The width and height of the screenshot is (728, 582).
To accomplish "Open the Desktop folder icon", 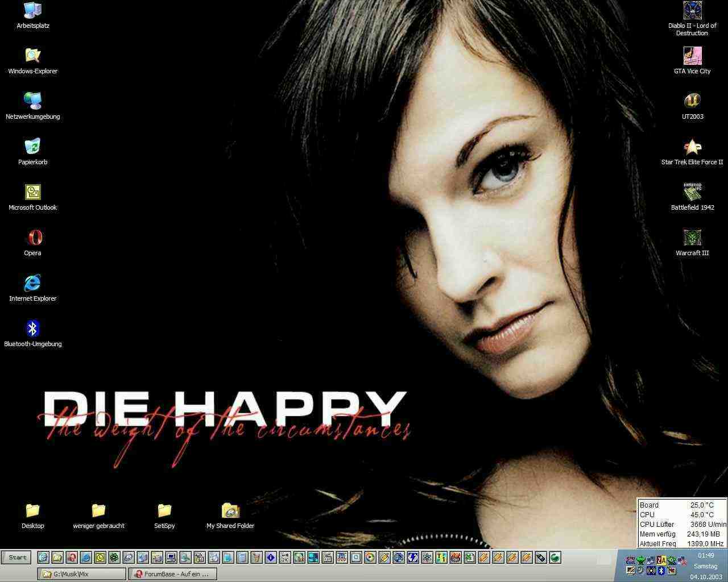I will coord(32,516).
